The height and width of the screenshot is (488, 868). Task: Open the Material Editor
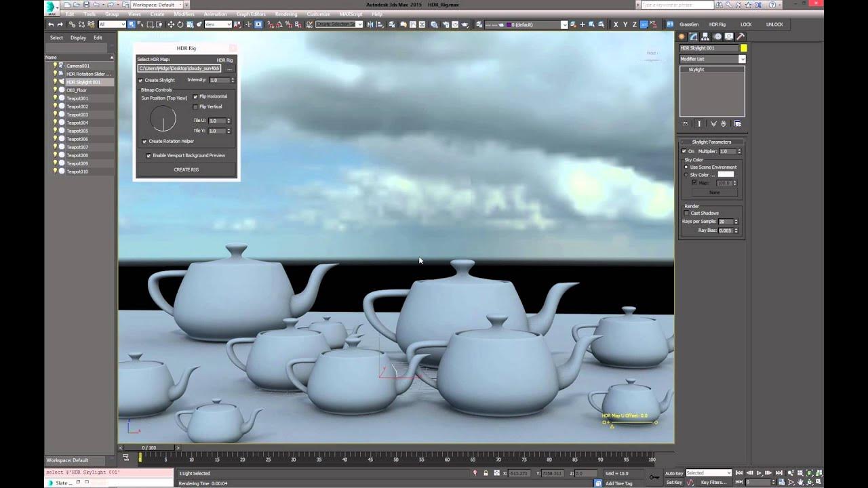[x=434, y=24]
